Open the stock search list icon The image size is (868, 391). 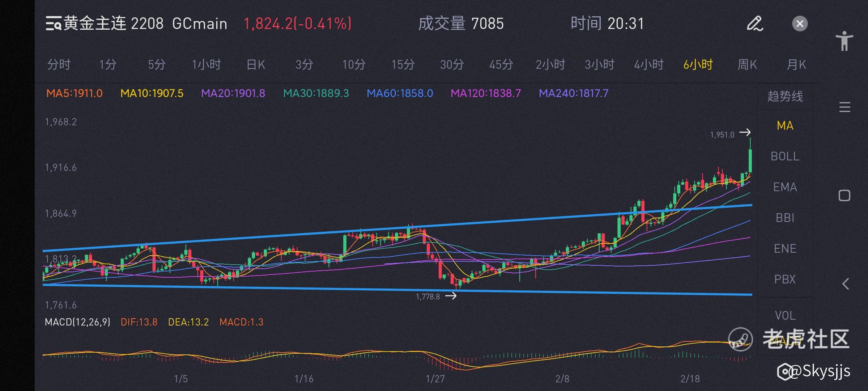pyautogui.click(x=54, y=24)
